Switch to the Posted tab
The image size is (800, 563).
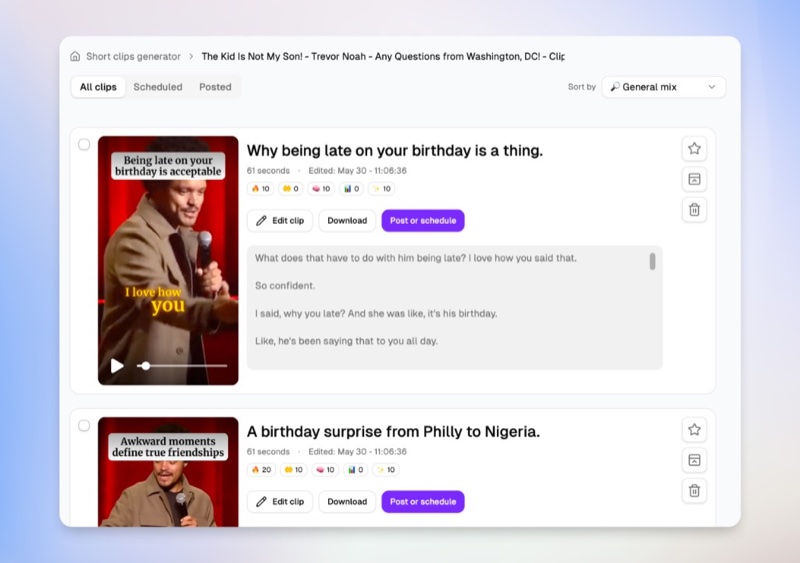(215, 87)
